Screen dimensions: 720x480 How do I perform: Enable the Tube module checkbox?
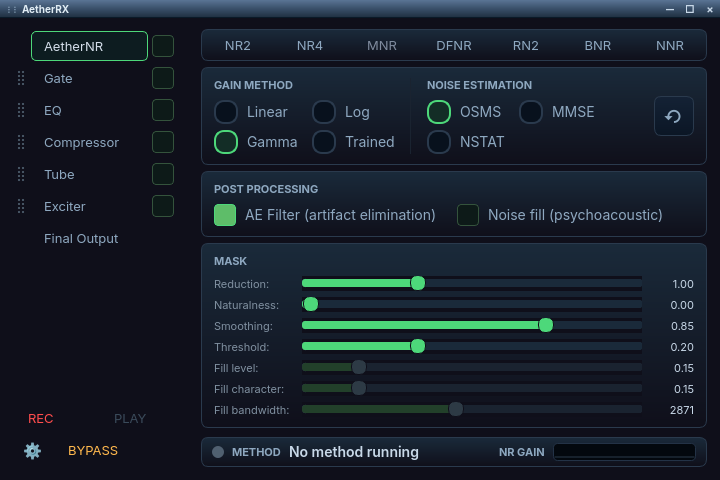click(163, 174)
